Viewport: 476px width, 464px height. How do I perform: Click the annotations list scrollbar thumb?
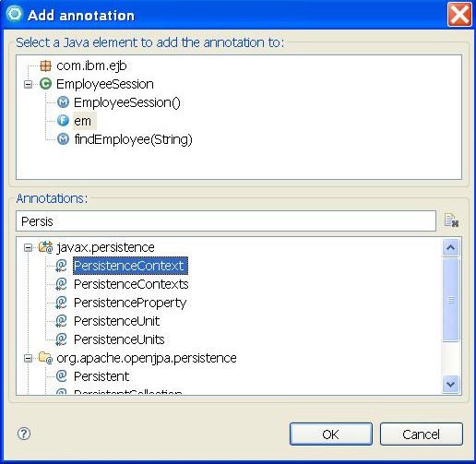pos(451,300)
